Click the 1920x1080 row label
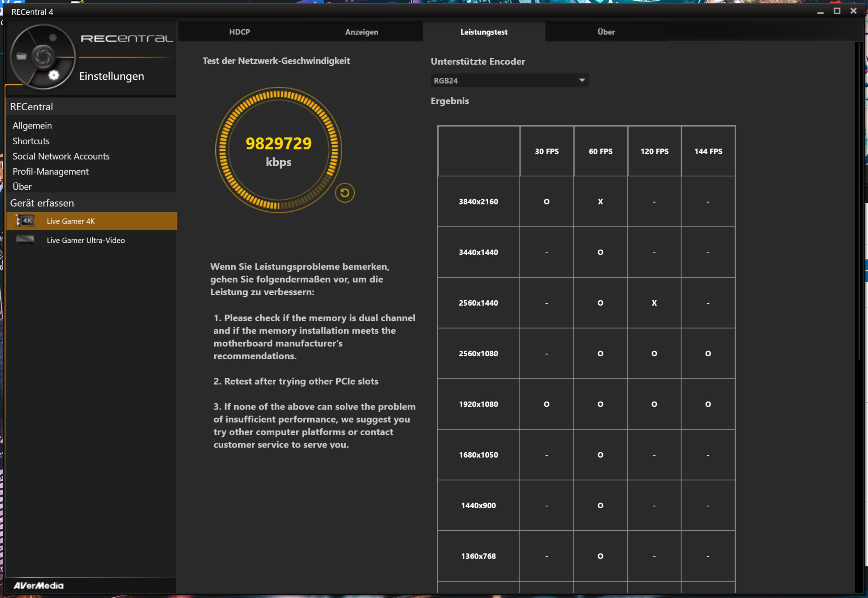 pos(479,404)
